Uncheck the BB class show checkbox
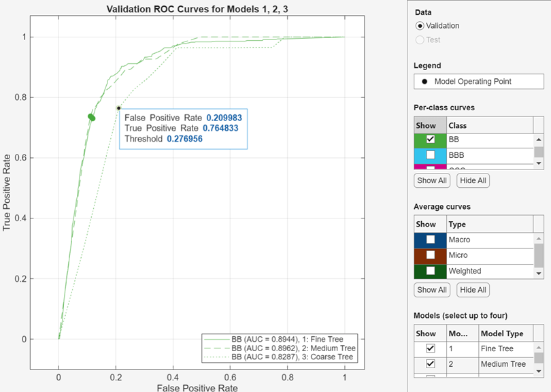Screen dimensions: 551x392 tap(430, 140)
